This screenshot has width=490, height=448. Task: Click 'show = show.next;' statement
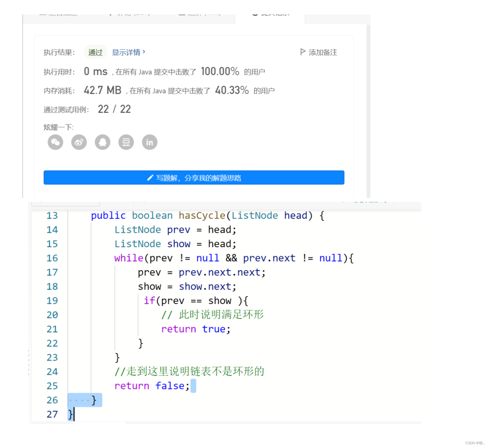point(187,287)
